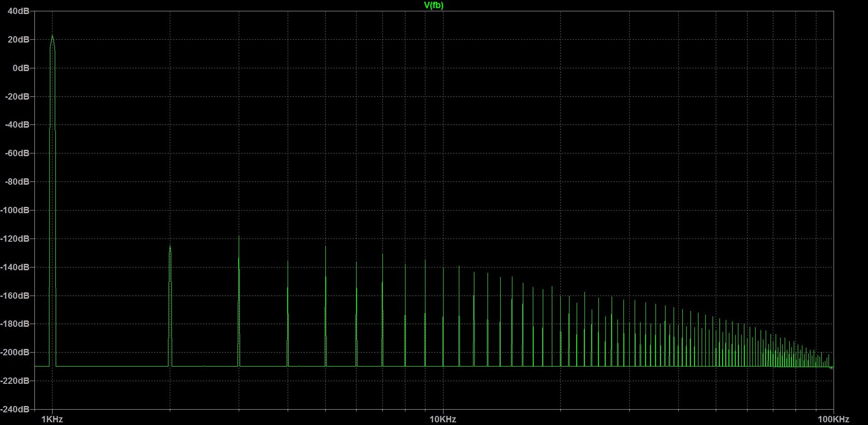Screen dimensions: 868x425
Task: Click the -60dB axis label
Action: (x=17, y=153)
